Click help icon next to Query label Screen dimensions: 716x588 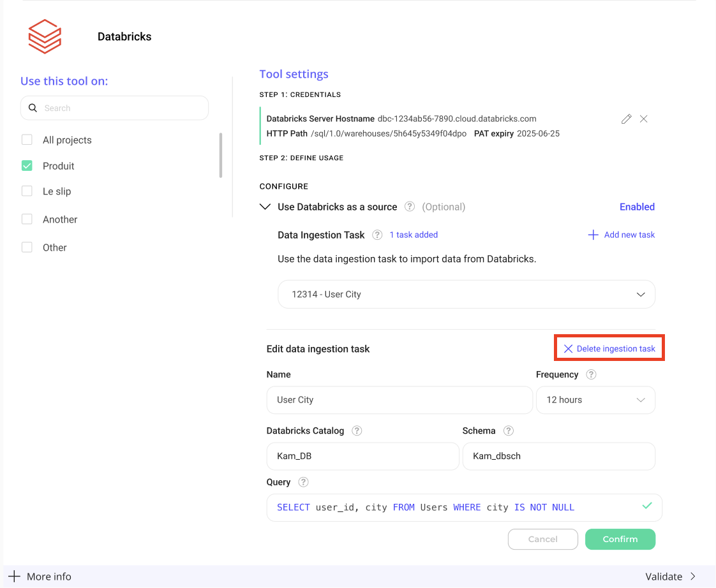[303, 482]
